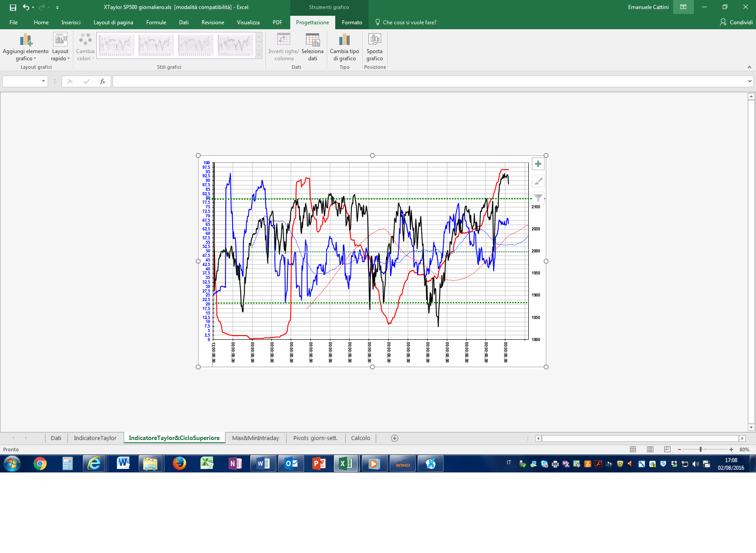Click the 80% zoom level
Viewport: 756px width, 553px height.
pos(744,450)
